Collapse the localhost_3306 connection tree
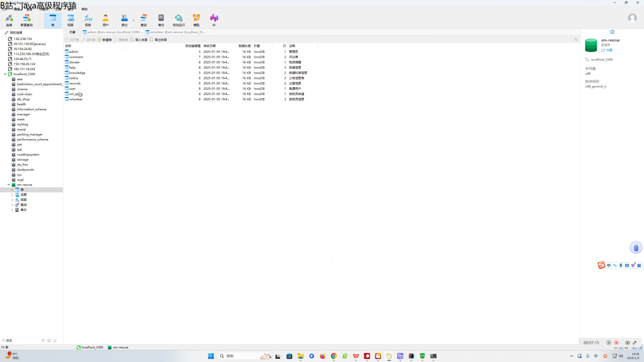Image resolution: width=644 pixels, height=362 pixels. 5,74
